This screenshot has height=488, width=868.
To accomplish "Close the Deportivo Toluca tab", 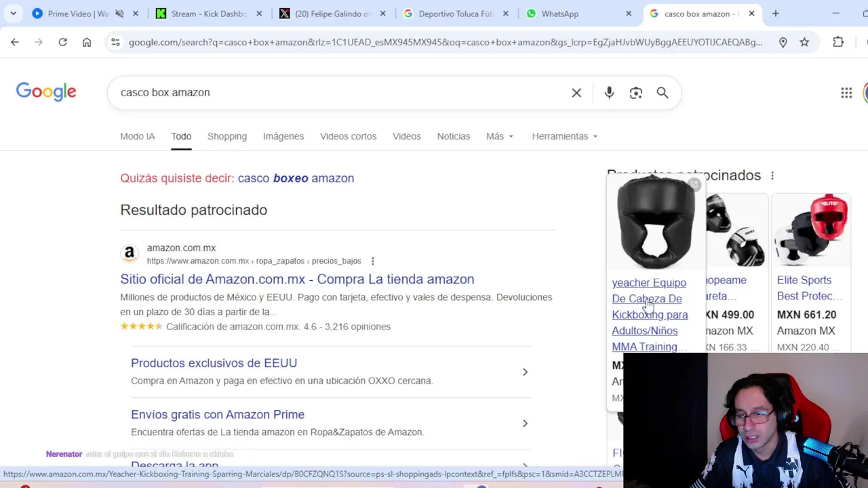I will (506, 14).
